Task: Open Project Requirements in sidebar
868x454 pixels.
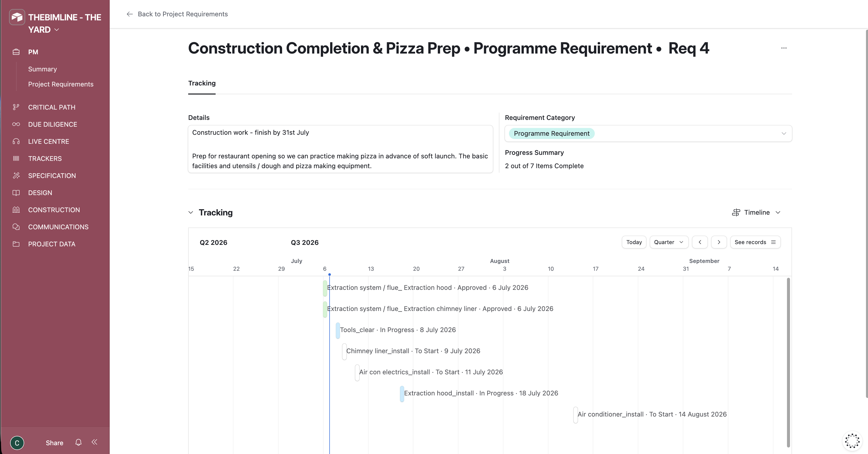Action: click(61, 84)
